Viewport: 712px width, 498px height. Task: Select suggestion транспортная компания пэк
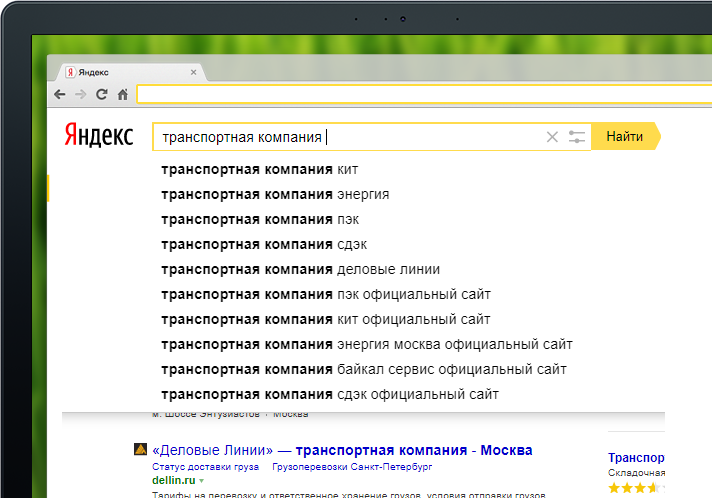click(260, 220)
